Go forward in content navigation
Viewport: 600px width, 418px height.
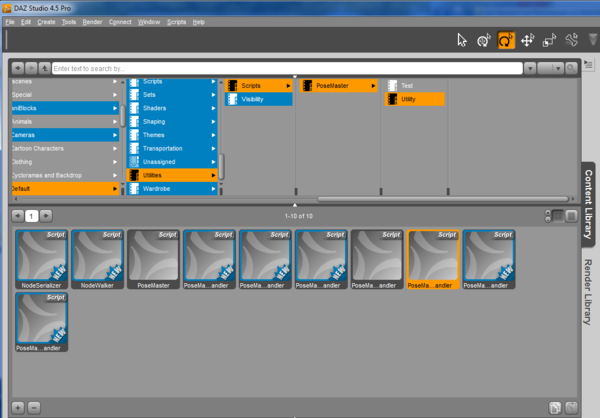click(x=31, y=68)
